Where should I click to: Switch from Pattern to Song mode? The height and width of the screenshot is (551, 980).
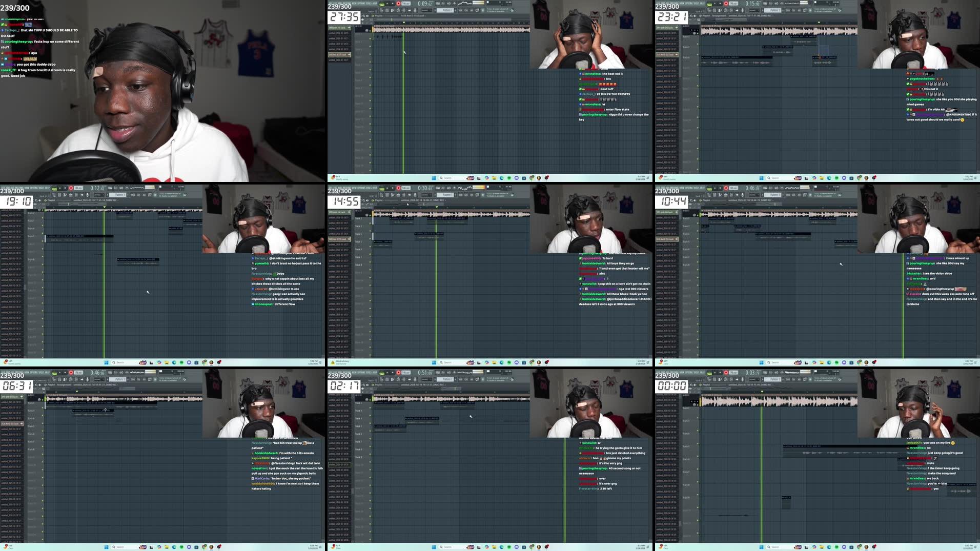tap(382, 3)
